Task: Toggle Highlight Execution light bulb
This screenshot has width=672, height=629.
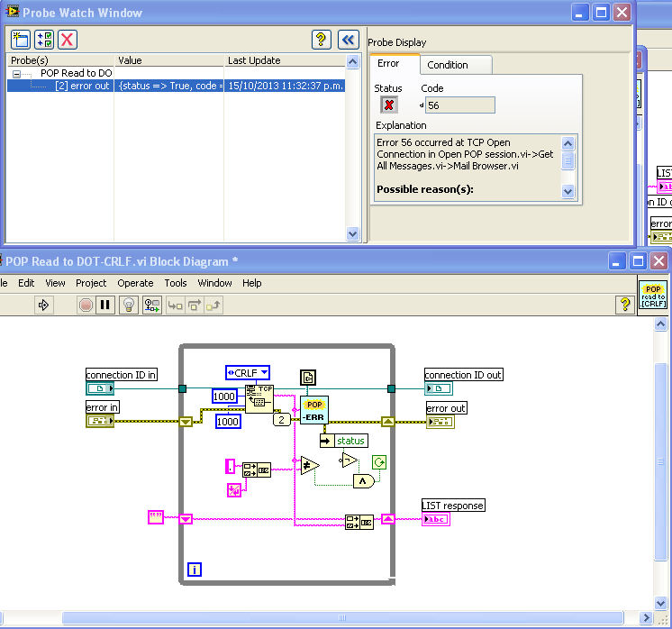Action: point(128,305)
